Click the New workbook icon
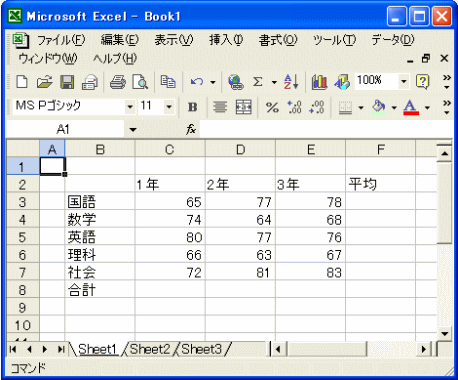Screen dimensions: 458x380 point(22,81)
